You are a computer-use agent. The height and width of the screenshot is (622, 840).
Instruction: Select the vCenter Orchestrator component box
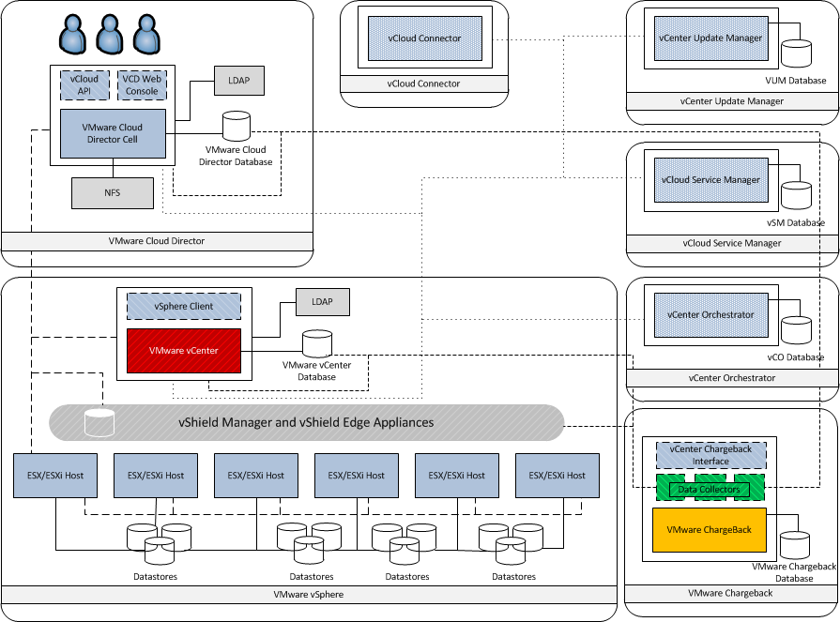click(710, 315)
